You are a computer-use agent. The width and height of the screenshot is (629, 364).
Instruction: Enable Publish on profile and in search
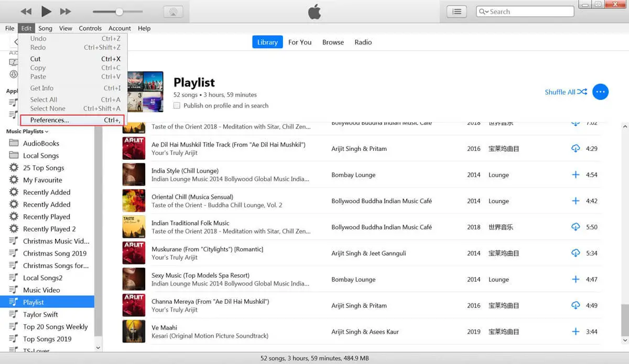tap(177, 105)
